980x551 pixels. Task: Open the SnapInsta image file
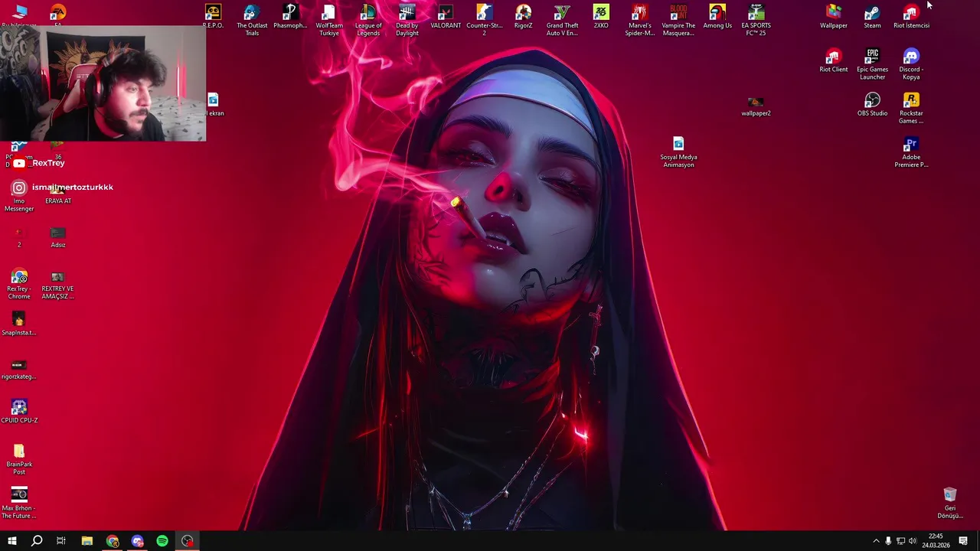point(19,324)
